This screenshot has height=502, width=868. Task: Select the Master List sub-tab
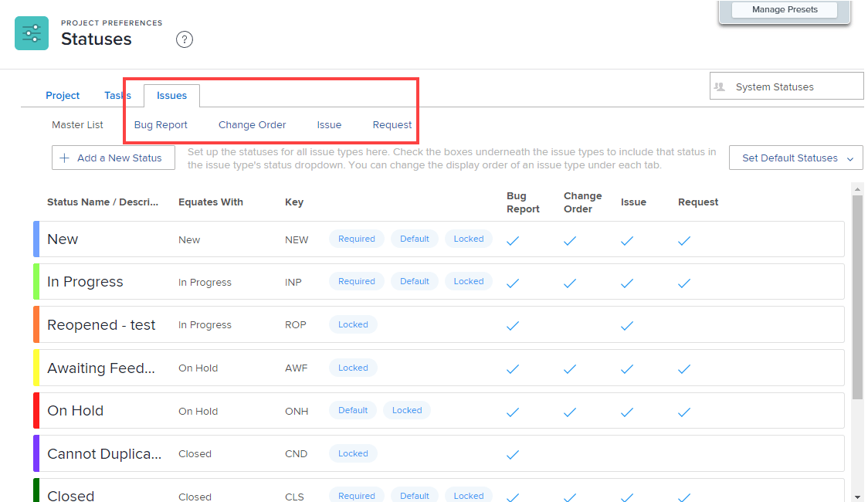[77, 124]
